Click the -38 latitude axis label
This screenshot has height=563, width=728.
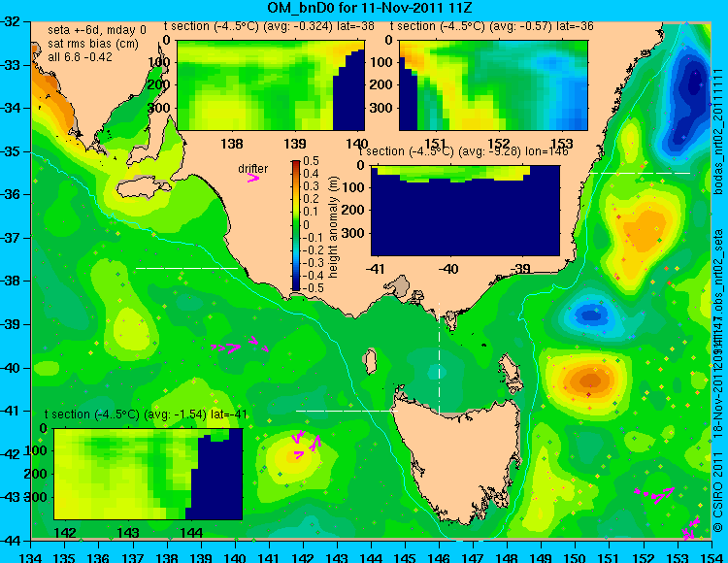10,281
